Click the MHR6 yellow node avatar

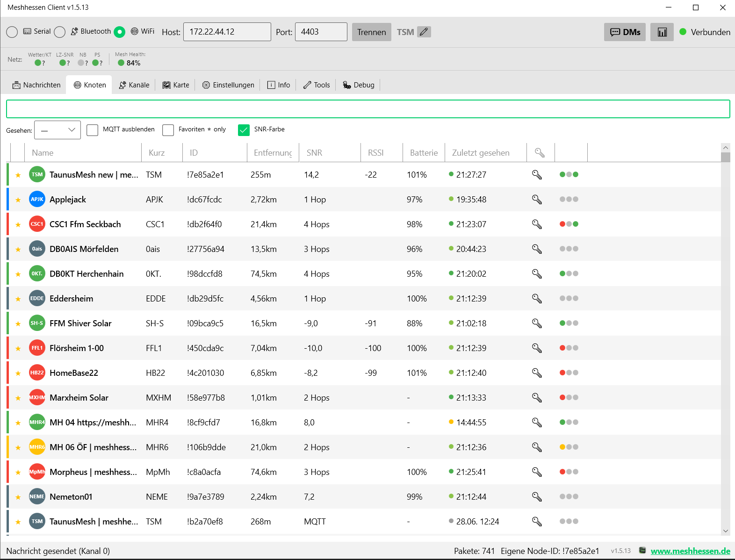[37, 447]
